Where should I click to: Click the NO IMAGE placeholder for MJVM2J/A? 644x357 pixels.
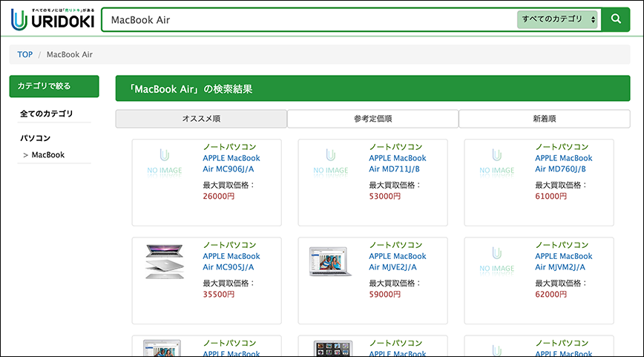497,261
